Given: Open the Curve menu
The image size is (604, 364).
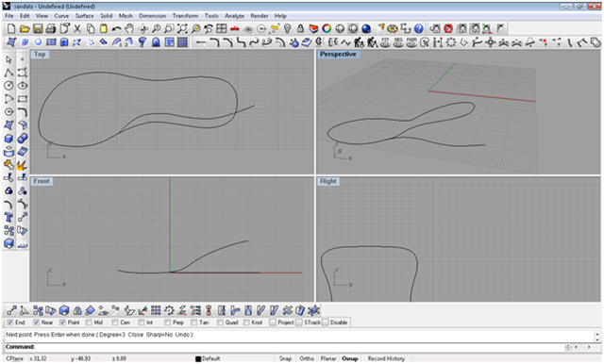Looking at the screenshot, I should (61, 16).
